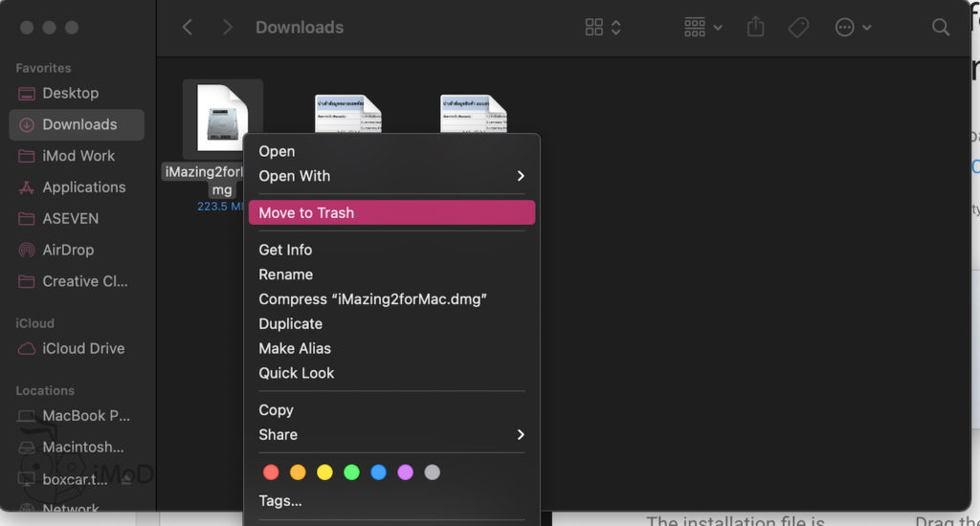Expand the Open With submenu

pos(391,176)
